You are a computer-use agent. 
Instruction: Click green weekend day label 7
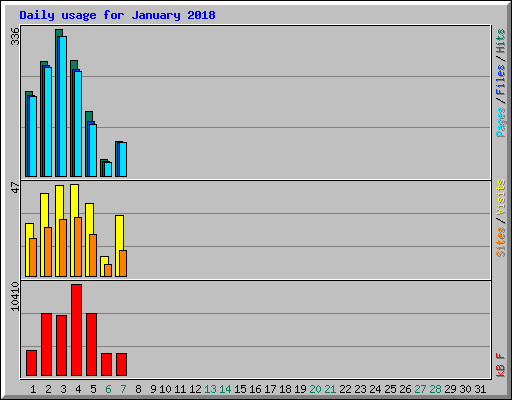pyautogui.click(x=123, y=389)
